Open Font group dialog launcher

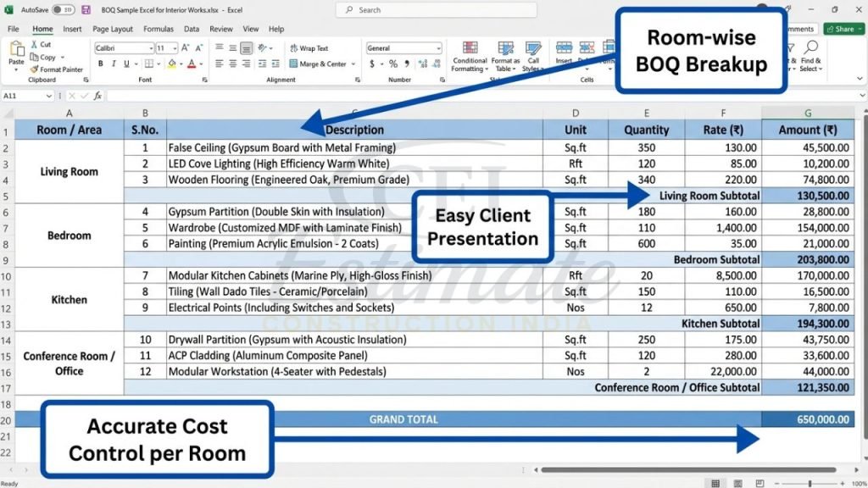coord(205,80)
